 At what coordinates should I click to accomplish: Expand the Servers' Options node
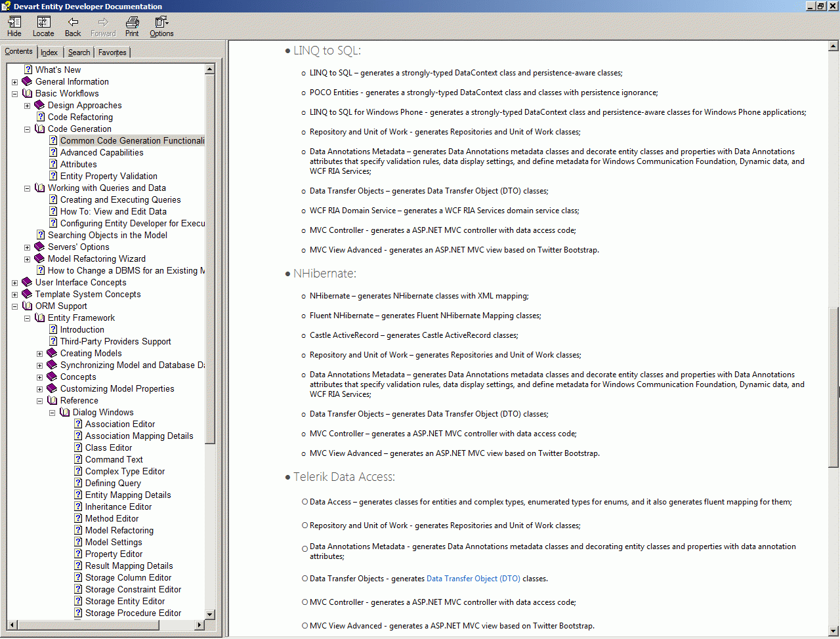[x=27, y=247]
